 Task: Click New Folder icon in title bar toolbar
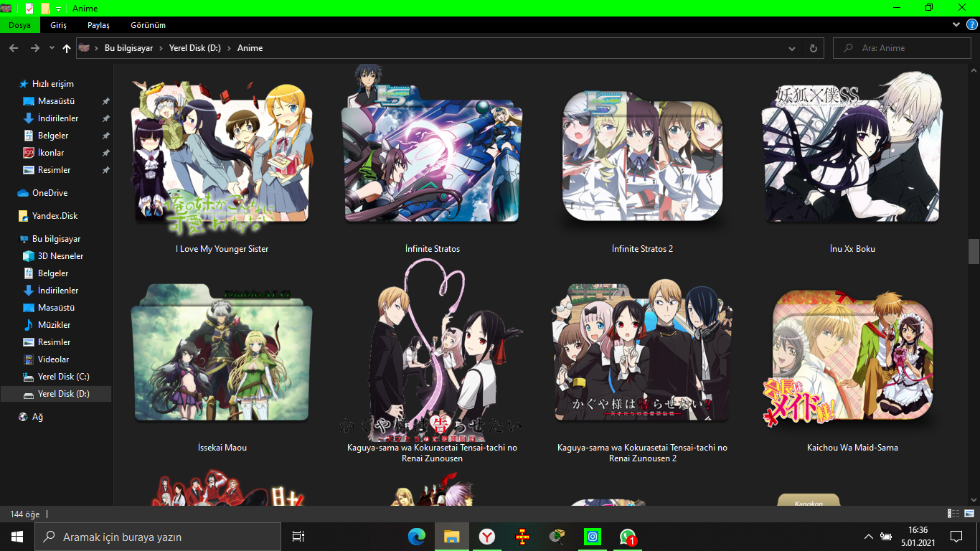click(45, 8)
